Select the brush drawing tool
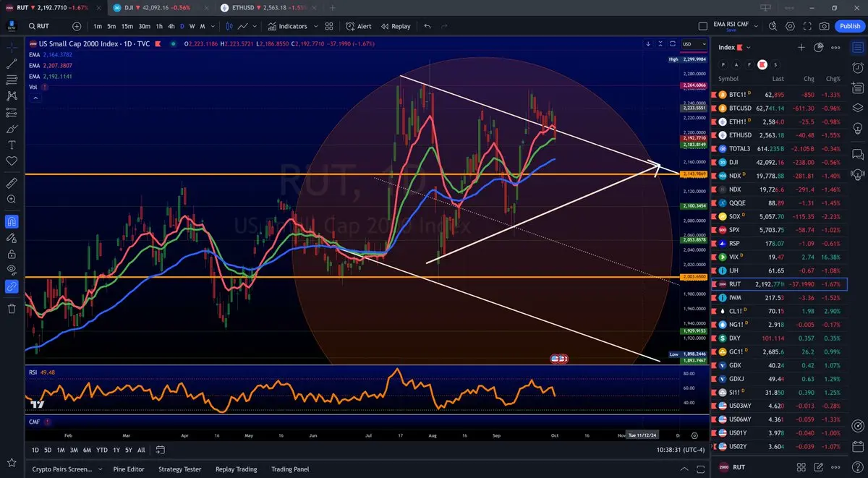The image size is (868, 478). click(12, 128)
